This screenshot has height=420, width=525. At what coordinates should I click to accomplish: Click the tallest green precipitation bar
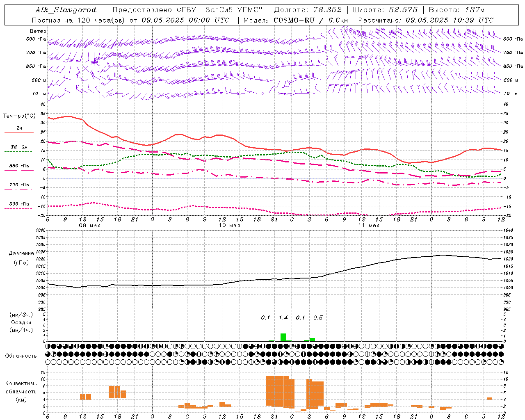point(283,337)
